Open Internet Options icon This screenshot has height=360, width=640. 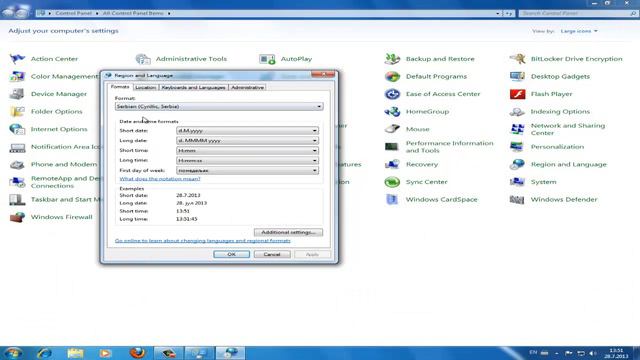tap(17, 129)
